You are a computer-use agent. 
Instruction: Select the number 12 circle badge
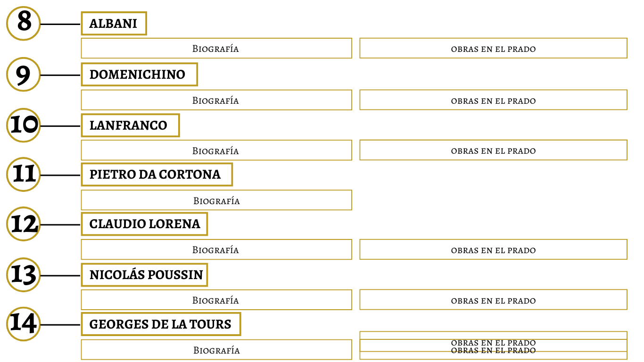pos(24,224)
